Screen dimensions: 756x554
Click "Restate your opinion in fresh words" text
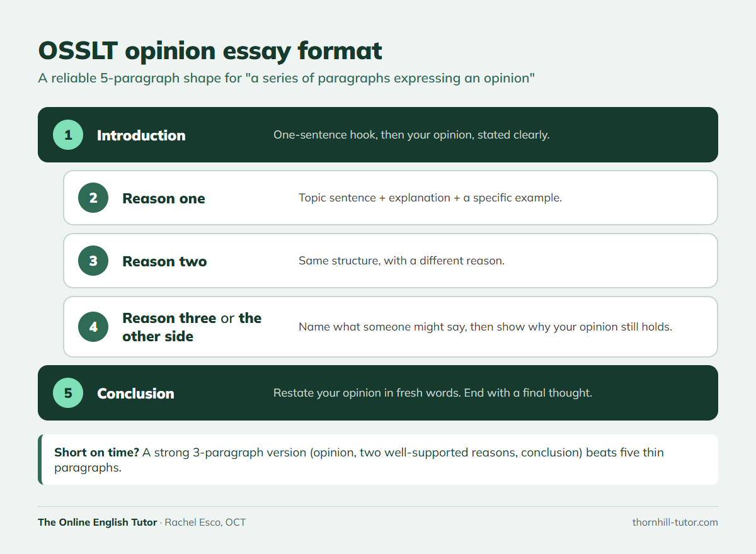pos(433,393)
